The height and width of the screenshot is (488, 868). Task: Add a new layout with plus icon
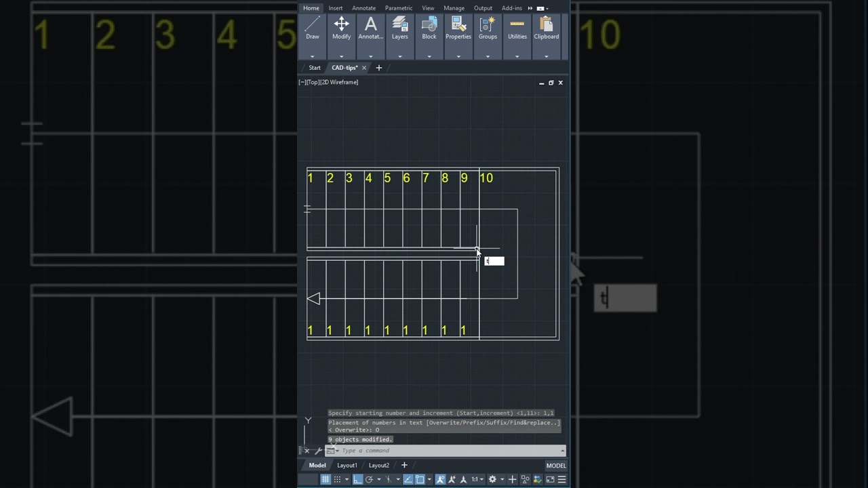404,465
